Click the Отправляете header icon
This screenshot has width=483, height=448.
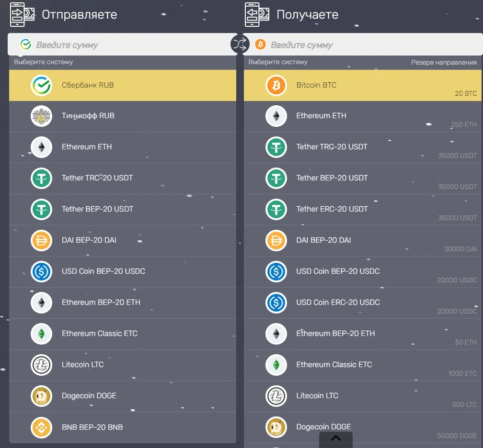pyautogui.click(x=22, y=14)
